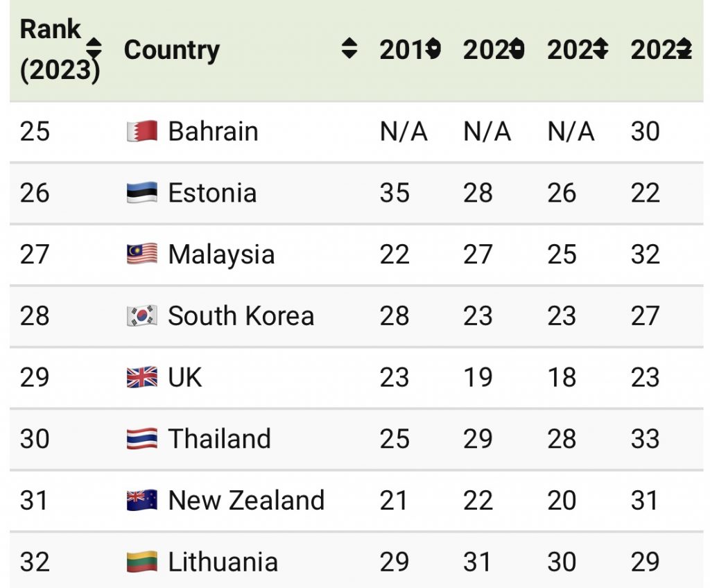Click the Country column header text
Viewport: 710px width, 588px height.
(171, 50)
